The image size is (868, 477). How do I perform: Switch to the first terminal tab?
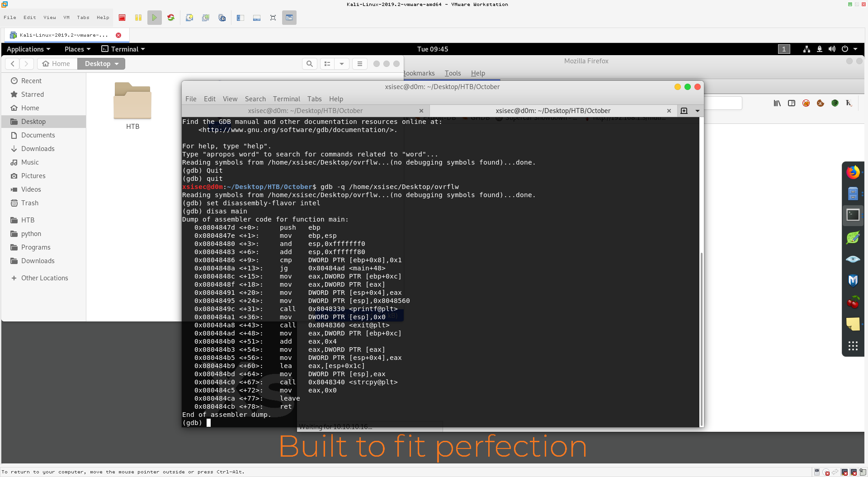point(305,111)
